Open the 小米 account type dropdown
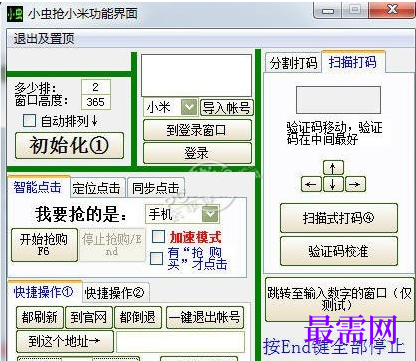The image size is (416, 361). (x=189, y=107)
